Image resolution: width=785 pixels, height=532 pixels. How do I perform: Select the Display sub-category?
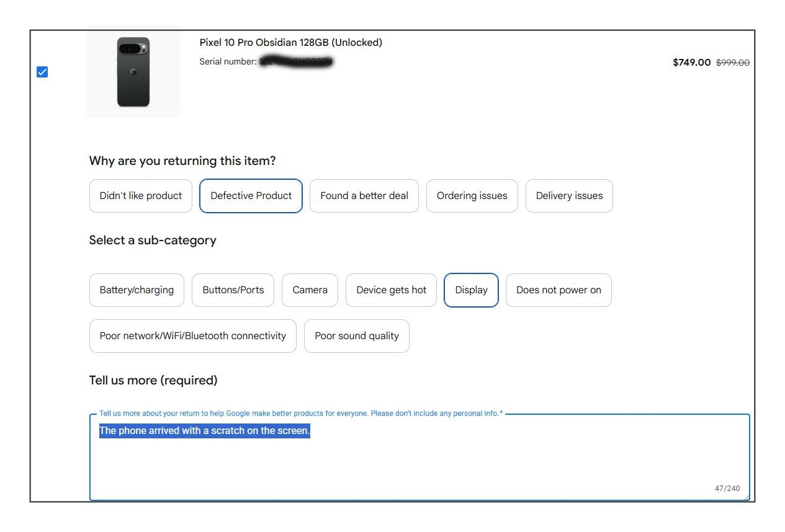click(471, 290)
